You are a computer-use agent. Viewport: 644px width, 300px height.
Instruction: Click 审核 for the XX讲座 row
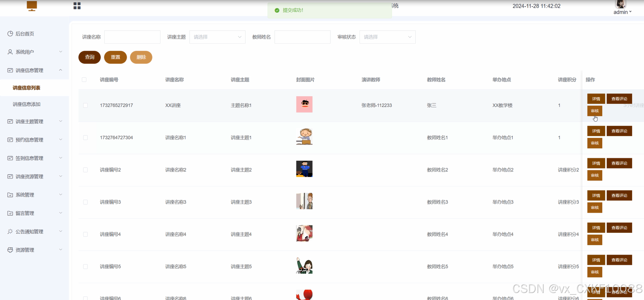(x=595, y=111)
